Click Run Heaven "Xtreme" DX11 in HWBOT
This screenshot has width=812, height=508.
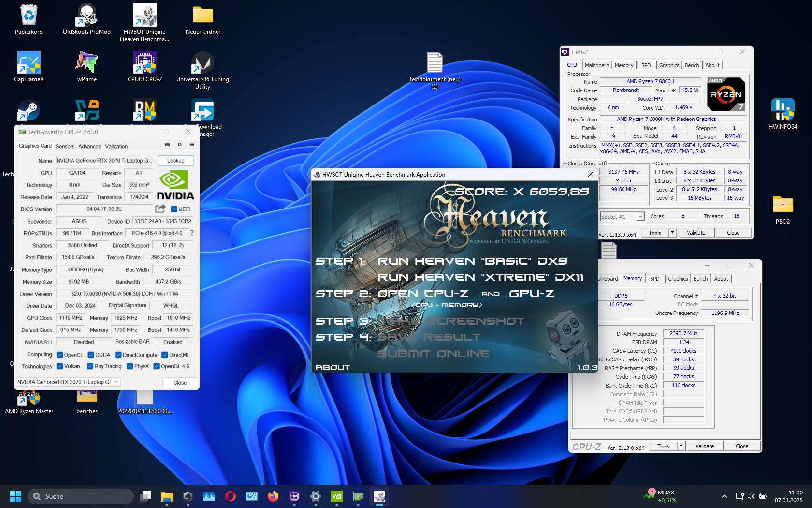(480, 277)
